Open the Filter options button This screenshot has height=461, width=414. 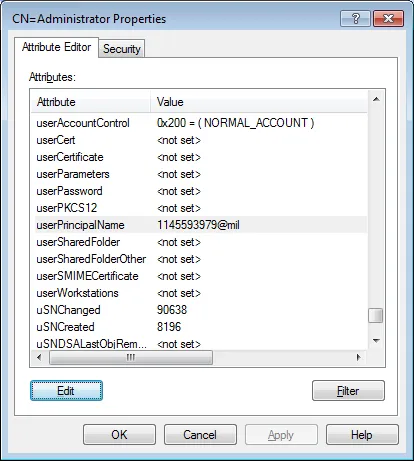348,390
